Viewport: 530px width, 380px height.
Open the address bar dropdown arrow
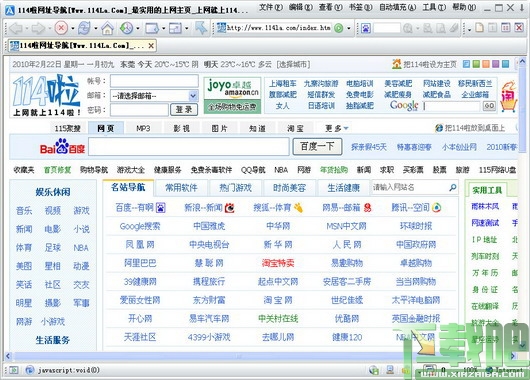[348, 28]
